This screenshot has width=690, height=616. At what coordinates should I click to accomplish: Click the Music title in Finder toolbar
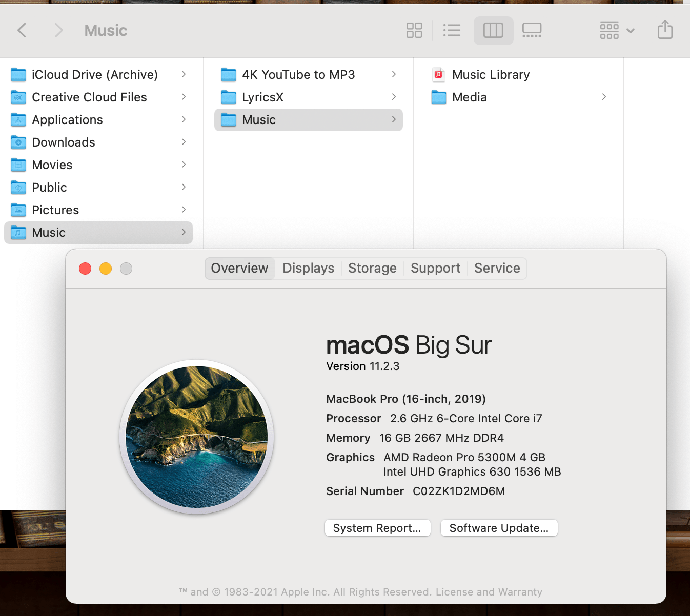[106, 31]
